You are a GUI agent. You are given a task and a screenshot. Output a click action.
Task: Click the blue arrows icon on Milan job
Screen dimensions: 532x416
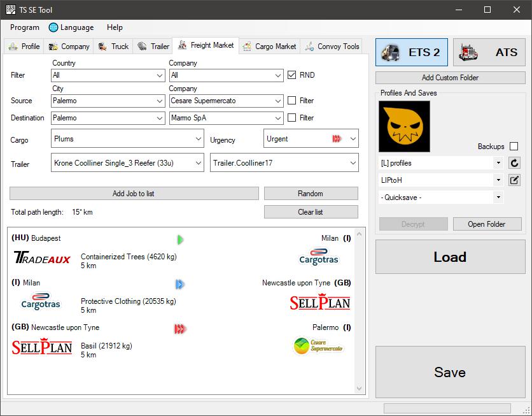pos(180,284)
